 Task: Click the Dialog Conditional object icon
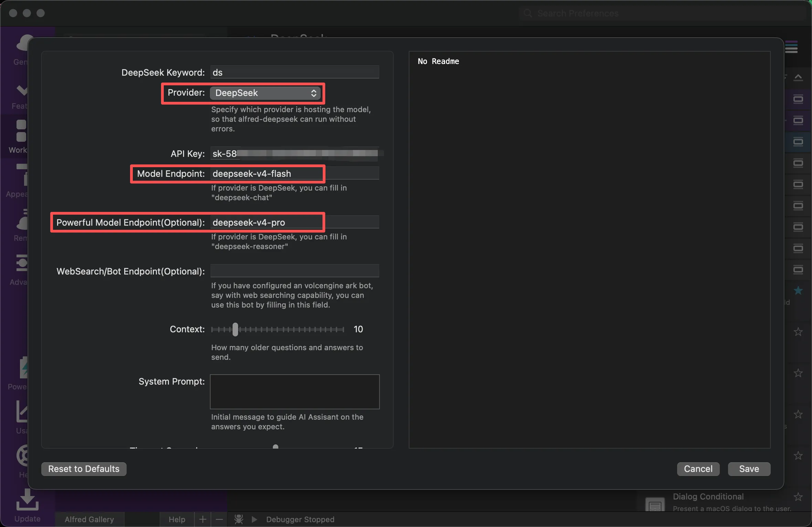pyautogui.click(x=655, y=505)
